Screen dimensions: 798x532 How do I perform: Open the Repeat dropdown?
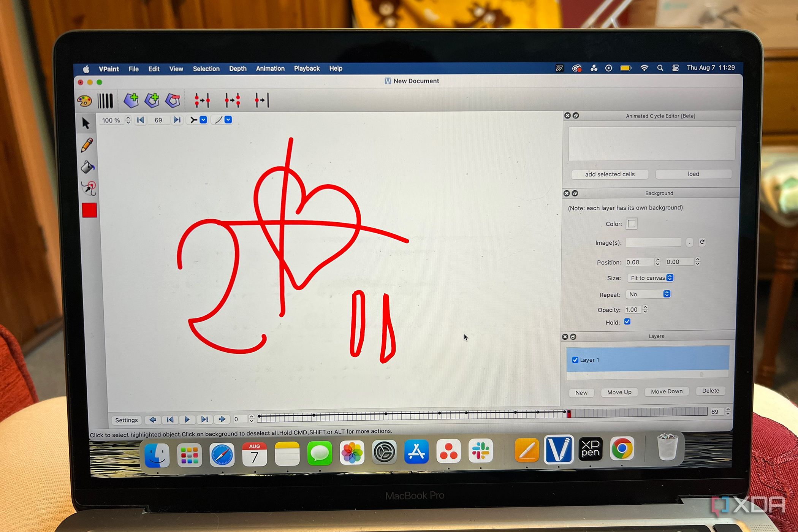pyautogui.click(x=648, y=294)
